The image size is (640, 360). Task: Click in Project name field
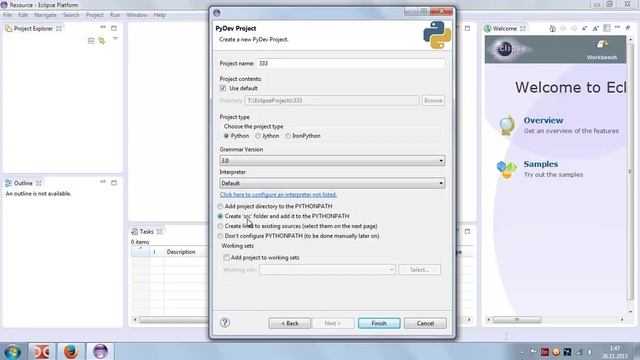tap(351, 64)
